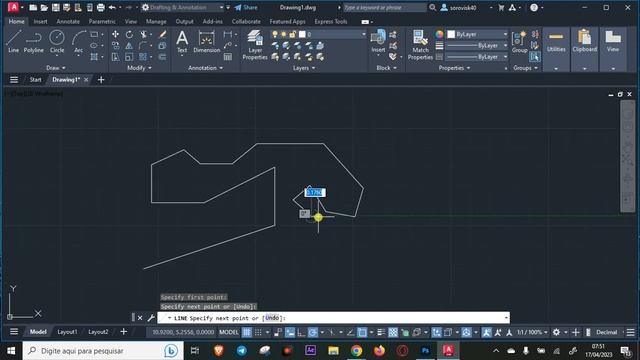Image resolution: width=640 pixels, height=360 pixels.
Task: Insert a Table from the Annotation panel
Action: point(228,57)
